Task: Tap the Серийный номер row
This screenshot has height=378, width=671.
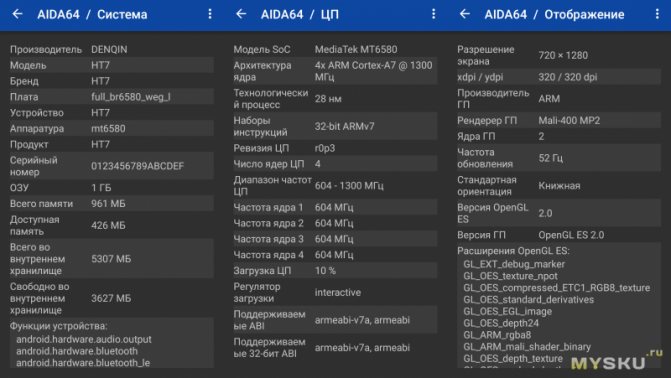Action: pos(111,166)
